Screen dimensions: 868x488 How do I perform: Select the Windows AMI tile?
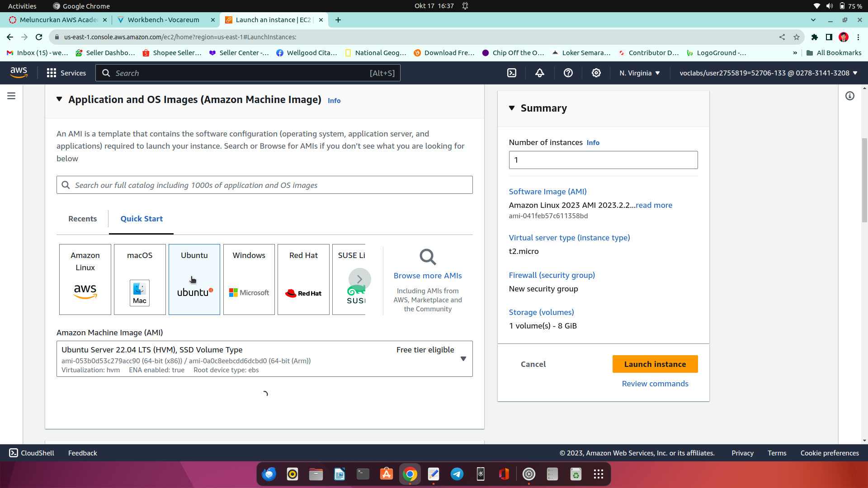249,279
